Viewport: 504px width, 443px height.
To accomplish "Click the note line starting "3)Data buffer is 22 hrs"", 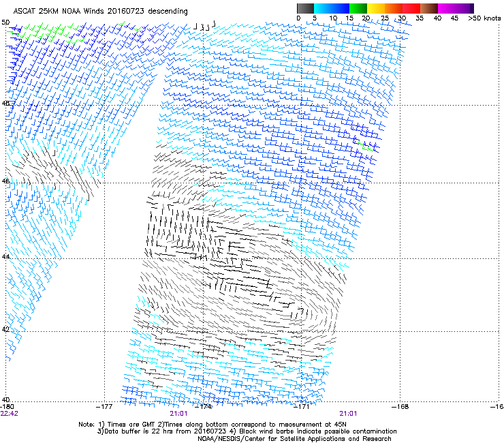I will pyautogui.click(x=247, y=431).
